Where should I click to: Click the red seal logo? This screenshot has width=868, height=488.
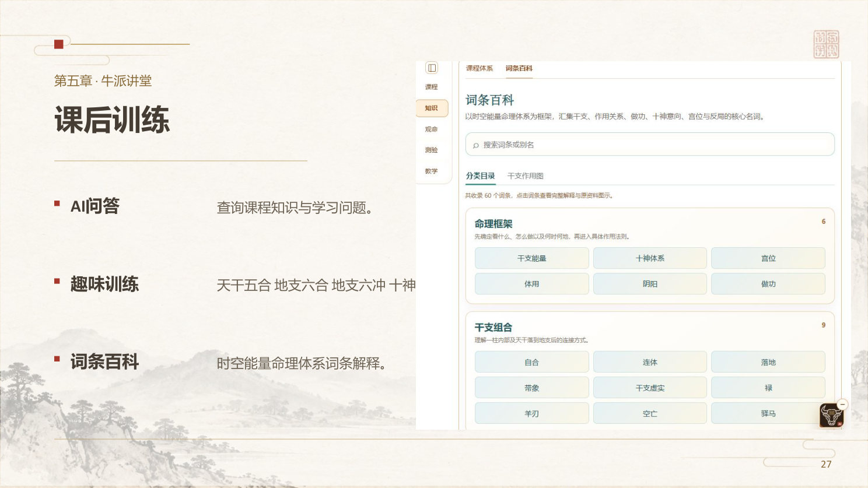(x=826, y=44)
